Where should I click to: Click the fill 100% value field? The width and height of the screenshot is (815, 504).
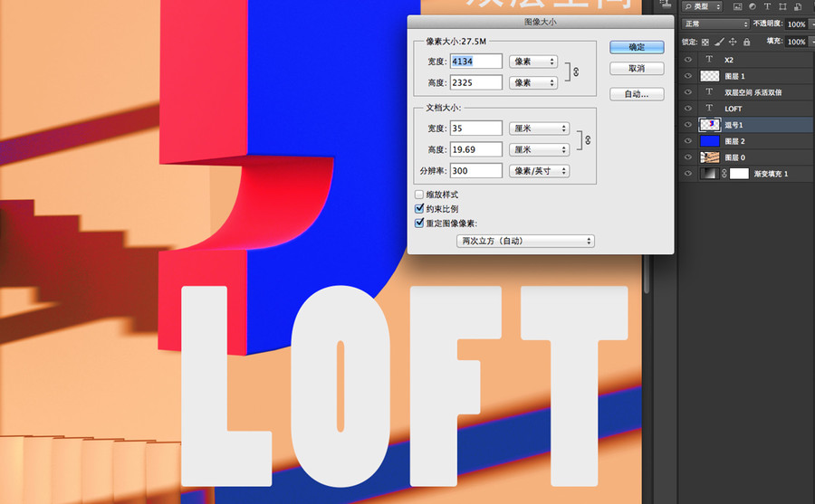coord(796,42)
